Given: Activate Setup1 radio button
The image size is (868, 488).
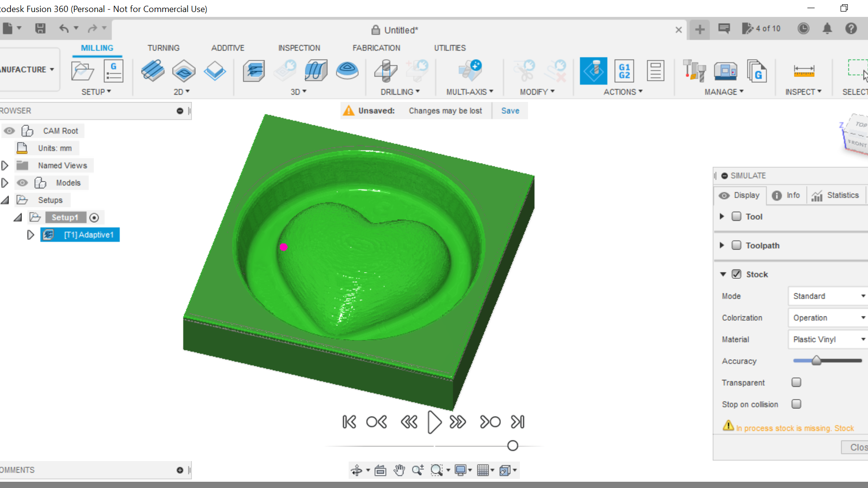Looking at the screenshot, I should pos(94,218).
